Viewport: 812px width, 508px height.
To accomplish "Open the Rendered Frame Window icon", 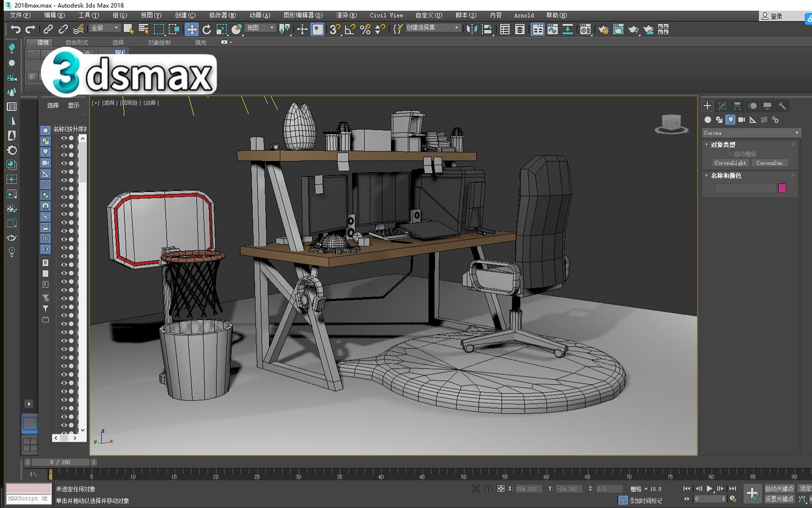I will coord(618,29).
